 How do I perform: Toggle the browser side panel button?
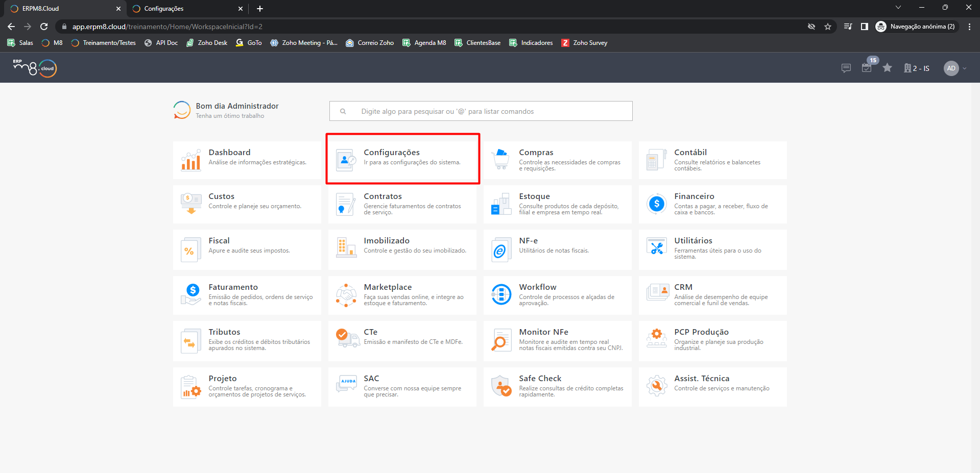point(864,27)
